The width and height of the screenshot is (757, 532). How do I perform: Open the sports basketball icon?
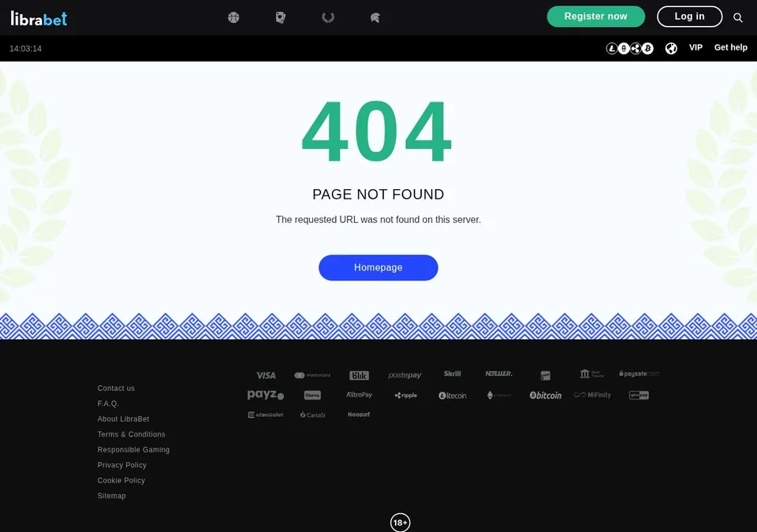click(x=233, y=18)
